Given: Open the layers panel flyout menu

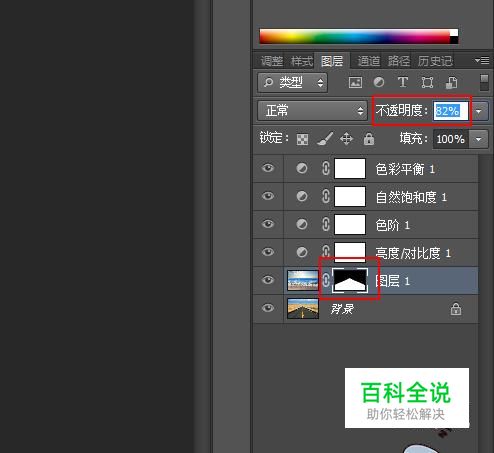Looking at the screenshot, I should click(x=482, y=60).
